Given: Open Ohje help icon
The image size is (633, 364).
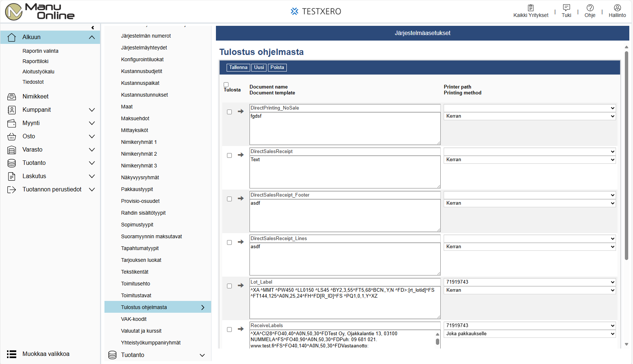Looking at the screenshot, I should click(x=590, y=8).
